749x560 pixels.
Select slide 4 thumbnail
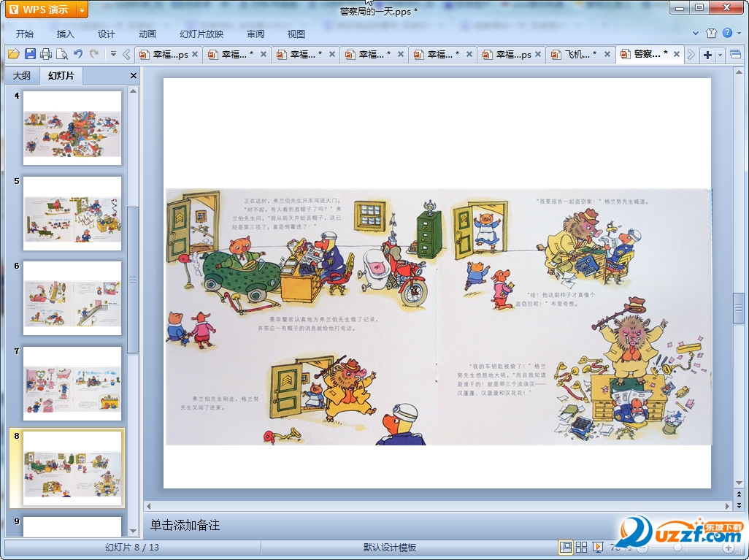[x=72, y=128]
